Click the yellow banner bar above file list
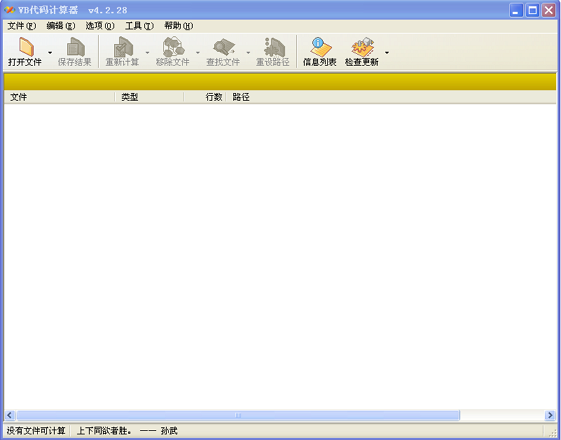The image size is (561, 440). click(280, 82)
